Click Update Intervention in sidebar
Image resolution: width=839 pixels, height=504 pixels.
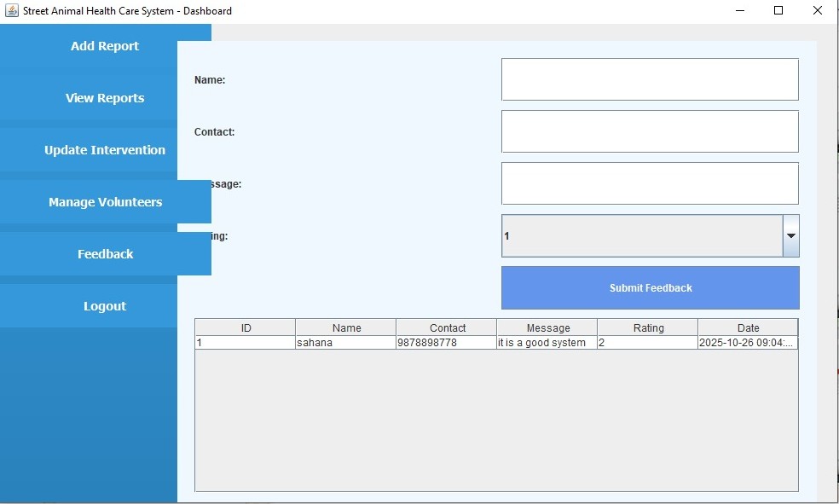pos(104,150)
